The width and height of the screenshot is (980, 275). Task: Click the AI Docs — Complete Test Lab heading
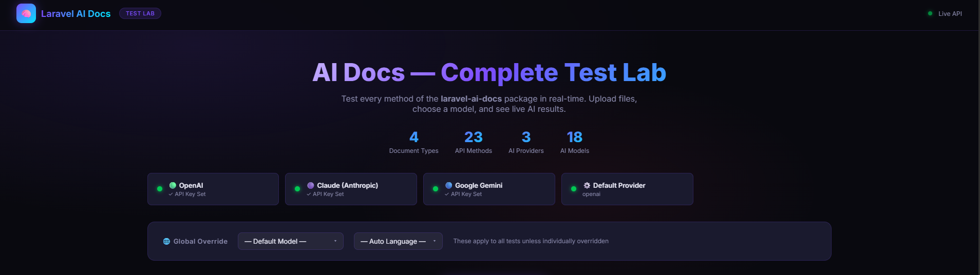[x=489, y=72]
